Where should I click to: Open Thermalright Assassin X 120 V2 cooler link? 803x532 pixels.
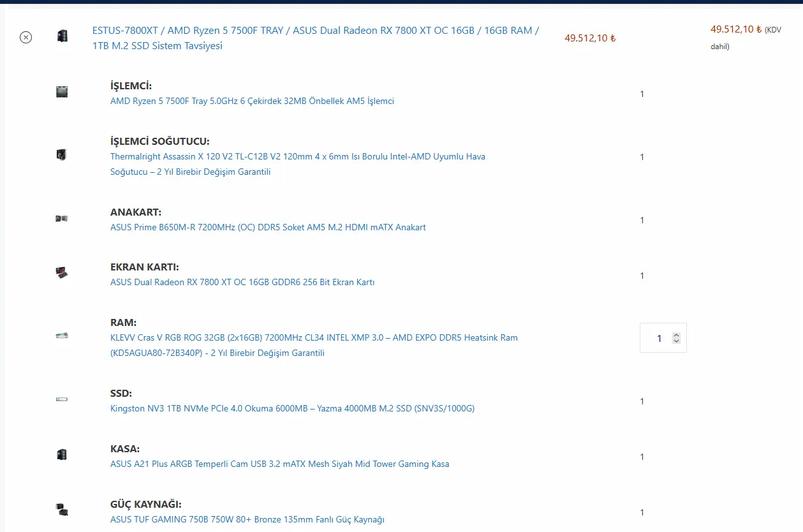(x=298, y=164)
